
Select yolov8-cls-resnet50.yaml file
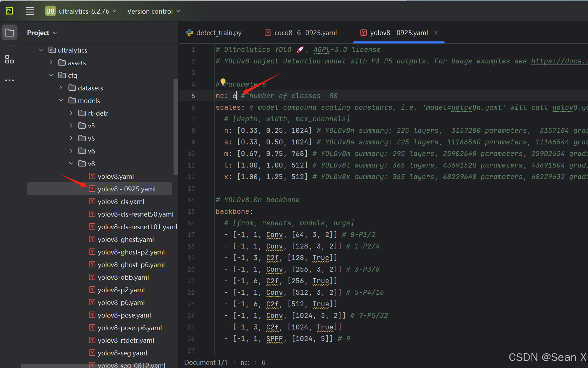(135, 214)
